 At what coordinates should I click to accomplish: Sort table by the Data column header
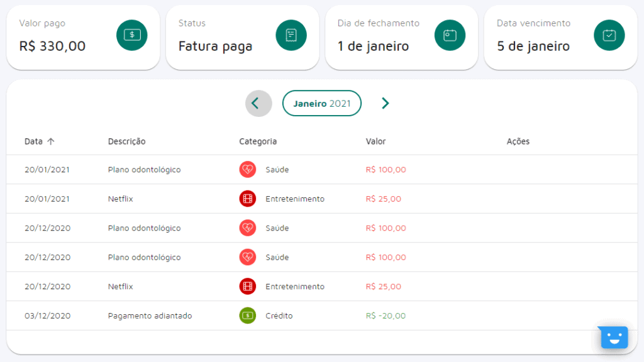pyautogui.click(x=33, y=141)
